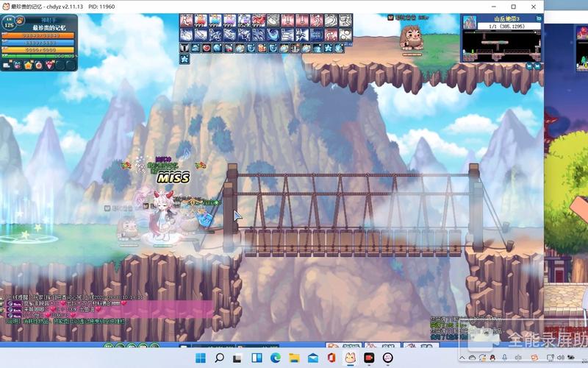The width and height of the screenshot is (588, 368).
Task: Click the pink gem icon in status panel
Action: click(x=50, y=66)
